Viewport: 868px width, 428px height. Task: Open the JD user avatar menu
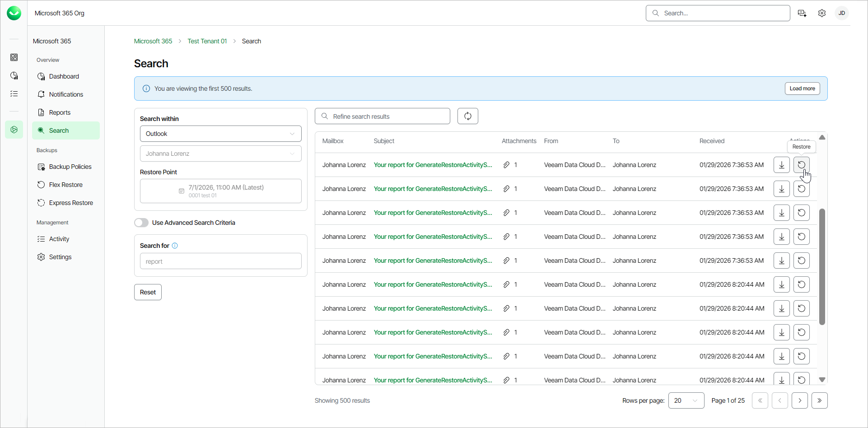pos(842,13)
